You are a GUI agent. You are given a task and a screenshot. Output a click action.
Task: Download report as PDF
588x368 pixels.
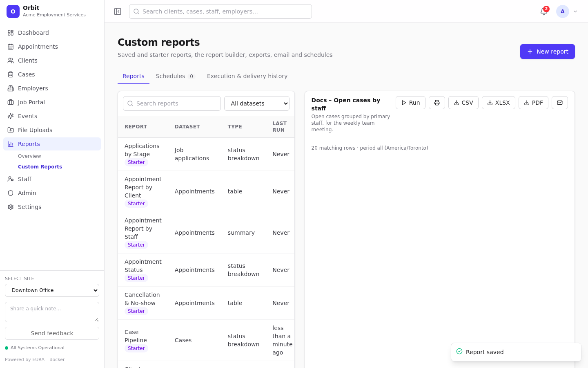(x=533, y=103)
